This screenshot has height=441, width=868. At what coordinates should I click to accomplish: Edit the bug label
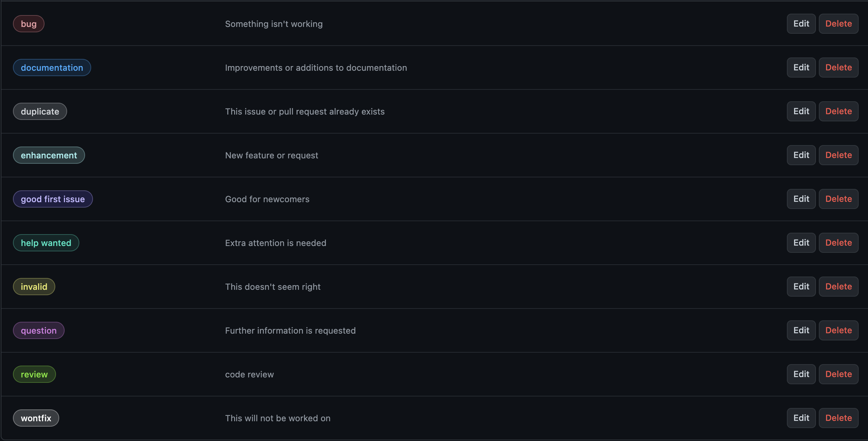(x=801, y=24)
